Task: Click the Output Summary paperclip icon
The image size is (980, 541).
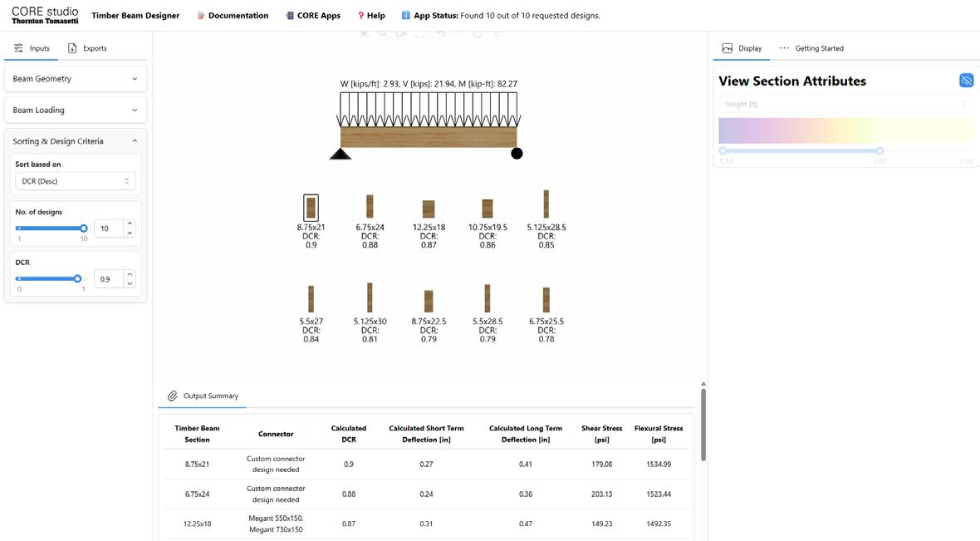Action: (x=173, y=396)
